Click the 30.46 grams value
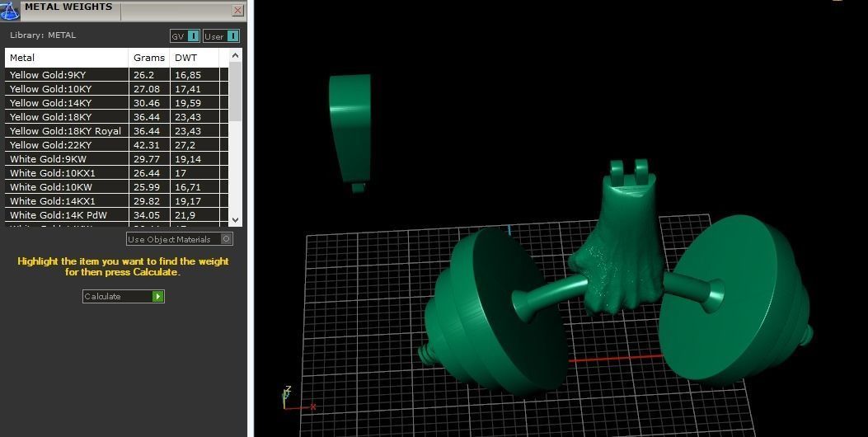This screenshot has width=868, height=437. (x=147, y=103)
